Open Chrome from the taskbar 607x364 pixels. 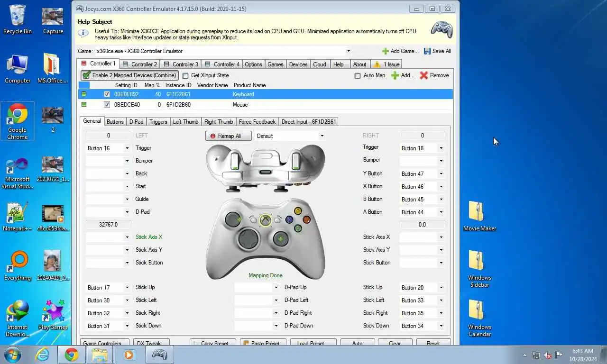pyautogui.click(x=72, y=355)
